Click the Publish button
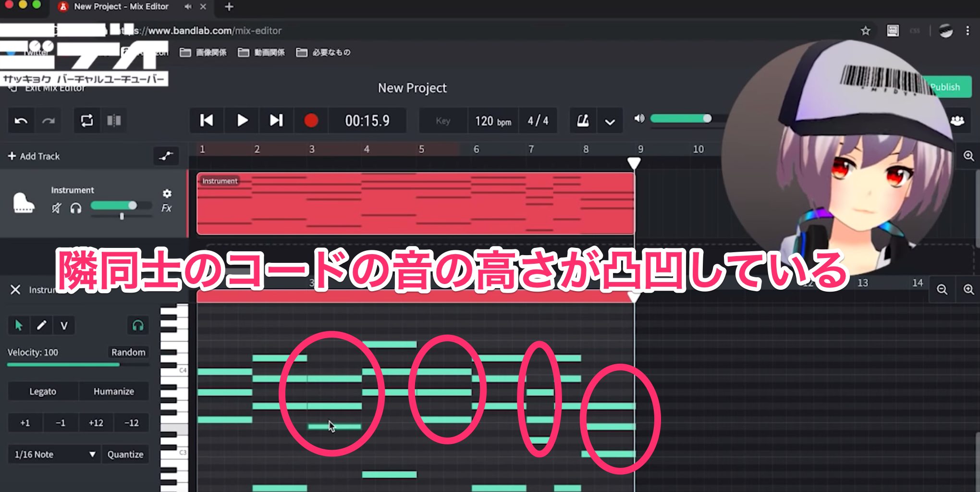This screenshot has height=492, width=980. click(x=945, y=87)
